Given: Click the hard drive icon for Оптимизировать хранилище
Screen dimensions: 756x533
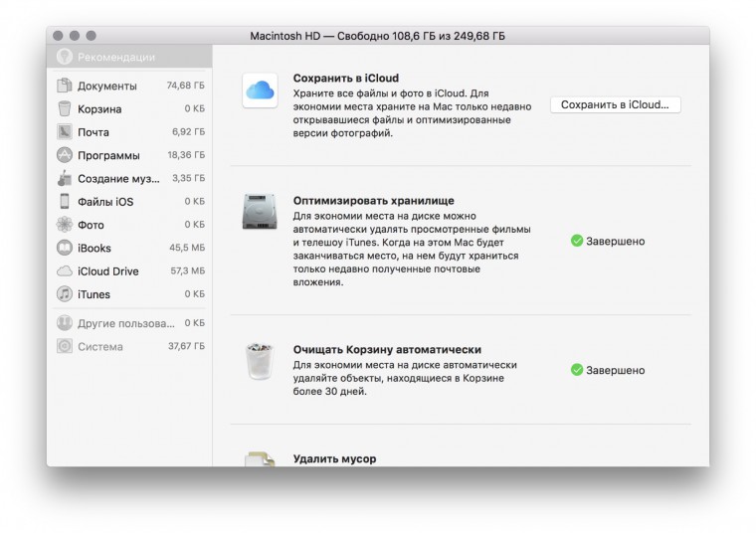Looking at the screenshot, I should click(260, 212).
